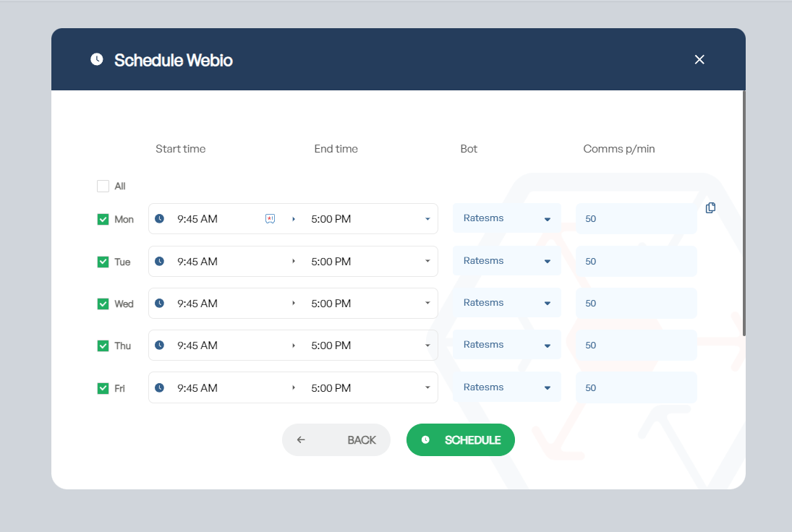
Task: Click Fri start time 9:45 AM
Action: 197,388
